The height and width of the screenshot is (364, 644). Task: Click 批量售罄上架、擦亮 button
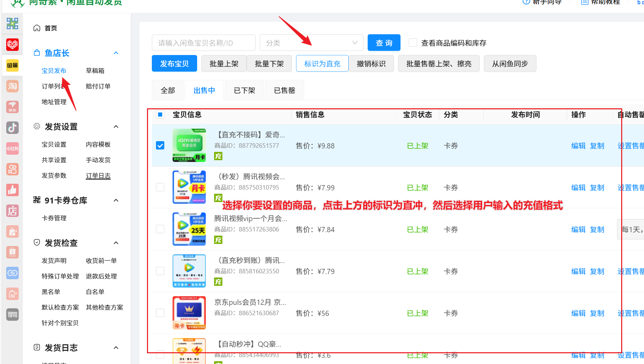pos(439,63)
